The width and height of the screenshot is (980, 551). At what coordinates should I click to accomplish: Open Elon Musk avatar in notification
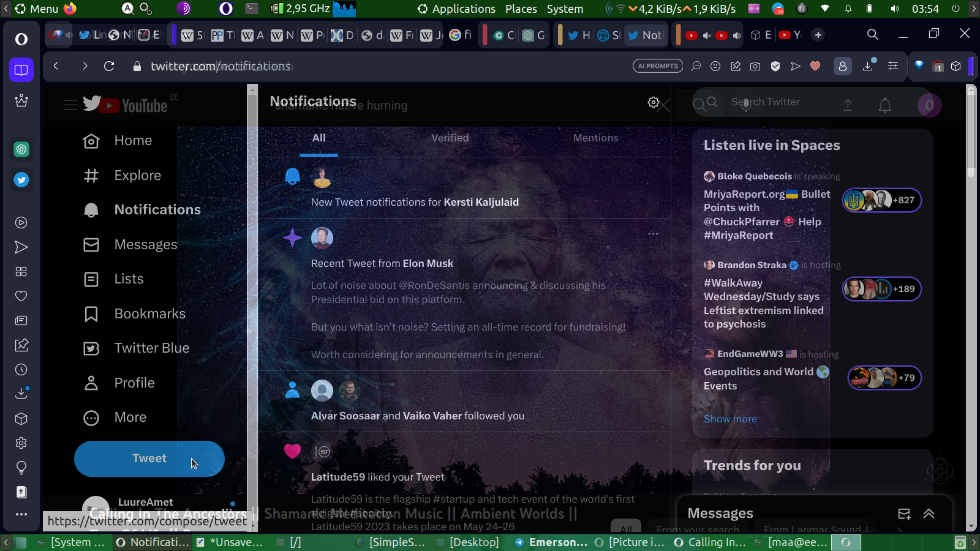(x=322, y=238)
